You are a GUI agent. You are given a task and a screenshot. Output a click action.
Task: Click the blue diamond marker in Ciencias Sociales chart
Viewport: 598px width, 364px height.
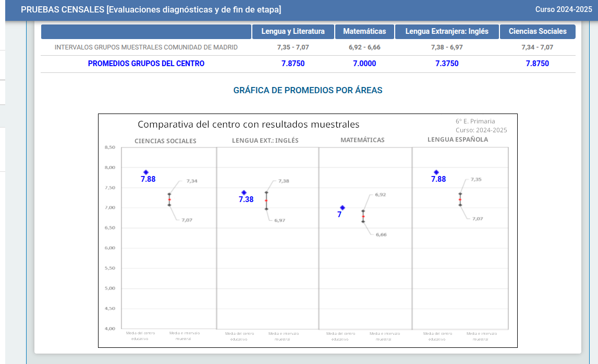pos(146,172)
